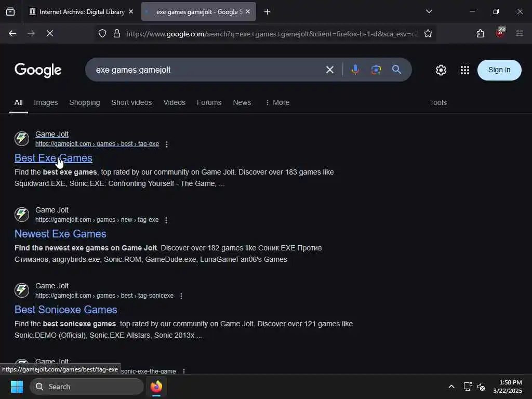
Task: Stop loading the page
Action: click(50, 33)
